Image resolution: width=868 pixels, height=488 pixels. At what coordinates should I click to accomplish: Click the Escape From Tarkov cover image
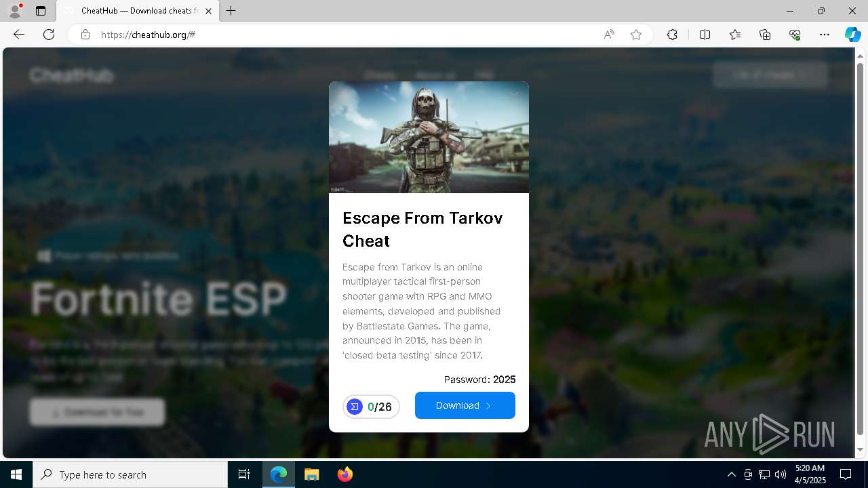tap(429, 138)
